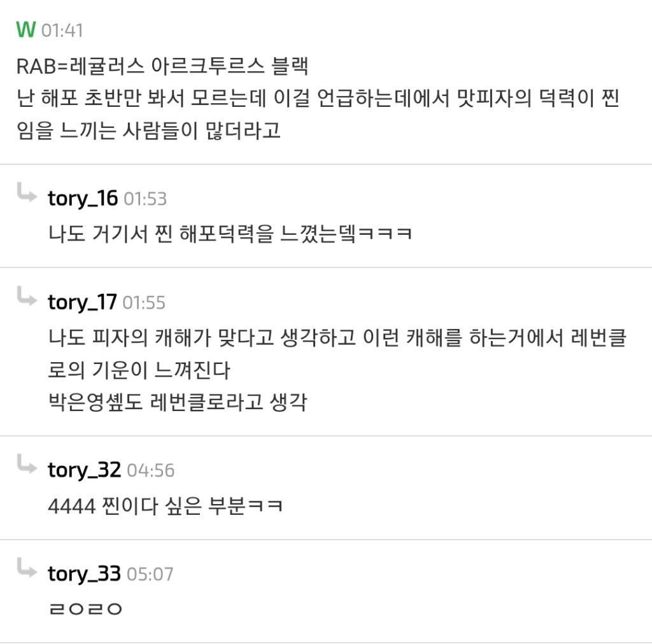Screen dimensions: 652x644
Task: Click the line starting with RAB=레귤러스
Action: click(x=162, y=66)
